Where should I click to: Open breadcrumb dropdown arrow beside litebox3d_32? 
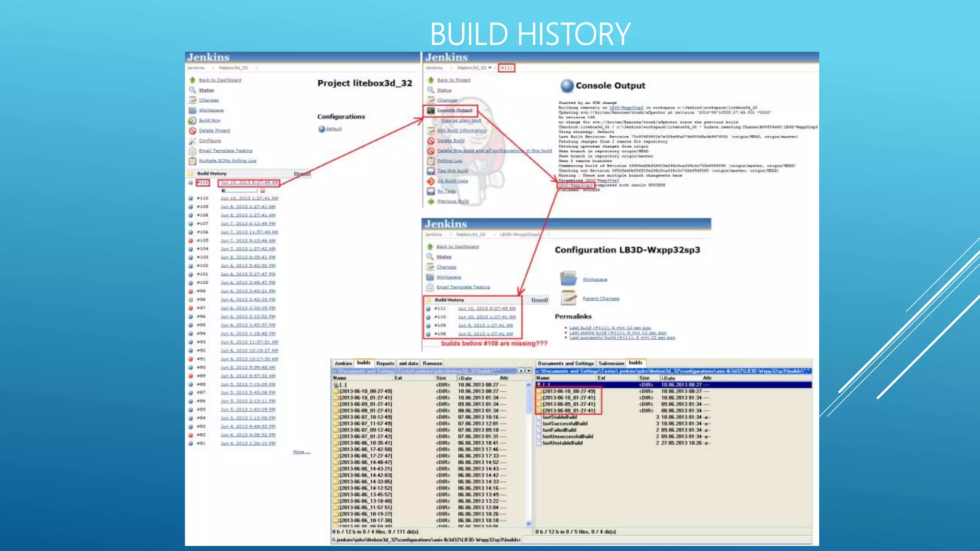[x=490, y=68]
